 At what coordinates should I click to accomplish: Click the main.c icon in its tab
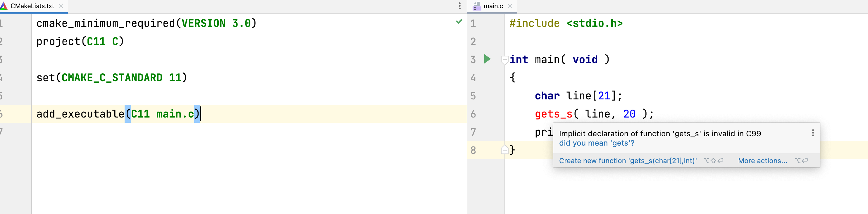click(477, 6)
